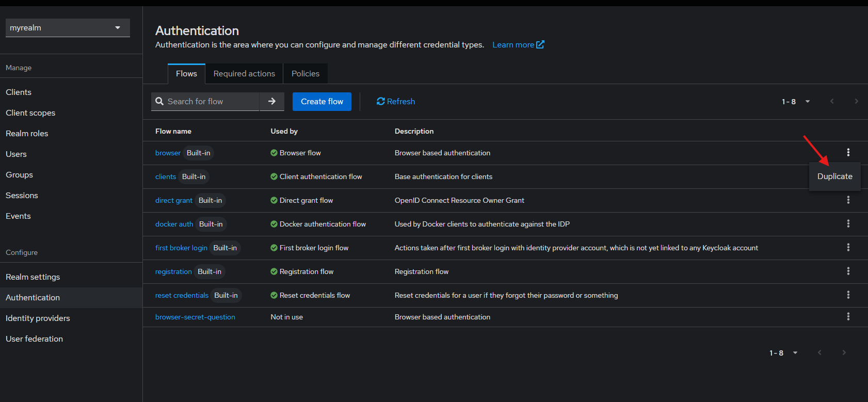
Task: Click the Refresh button
Action: pos(396,102)
